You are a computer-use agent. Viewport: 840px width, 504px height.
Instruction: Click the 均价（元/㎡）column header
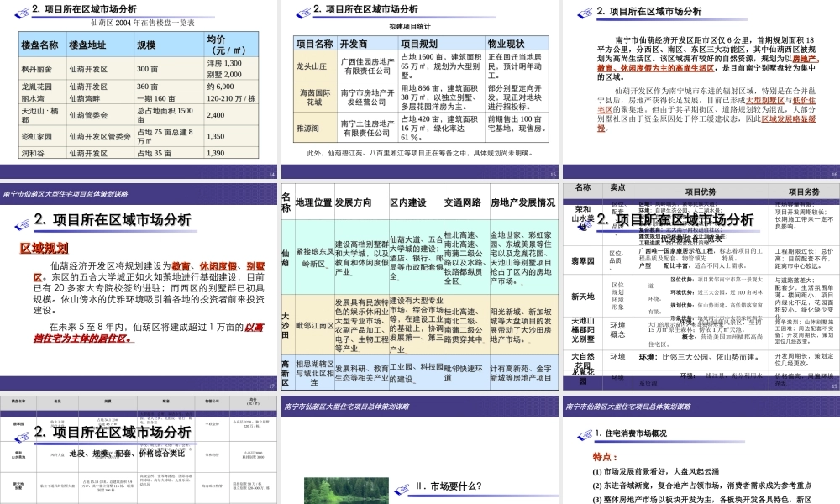(232, 45)
